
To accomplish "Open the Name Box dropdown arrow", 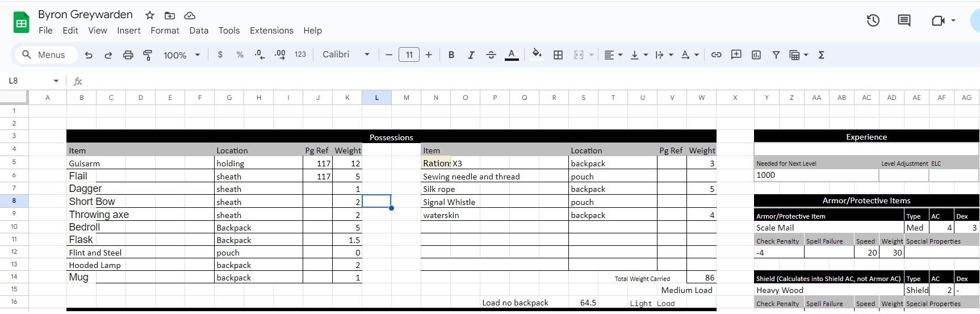I will (56, 81).
